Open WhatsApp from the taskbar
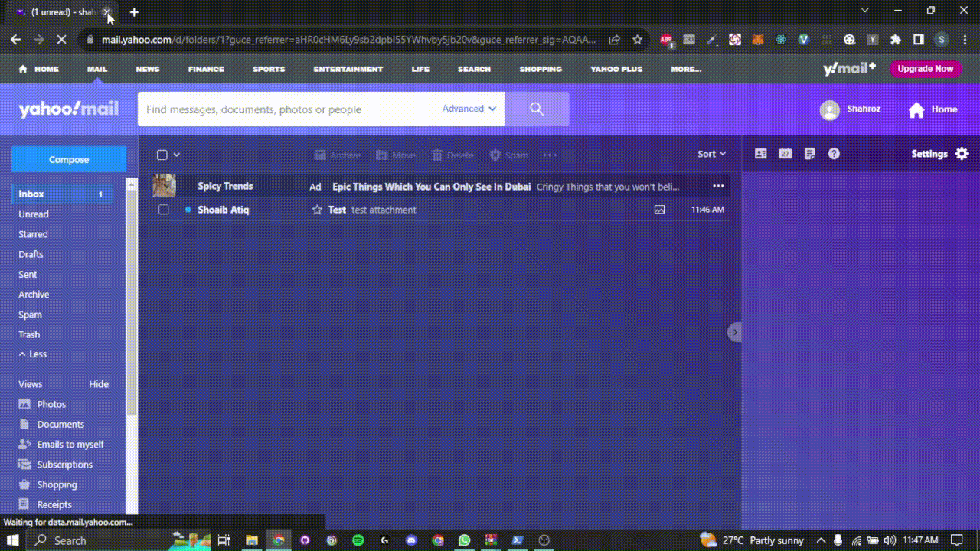 [x=464, y=540]
